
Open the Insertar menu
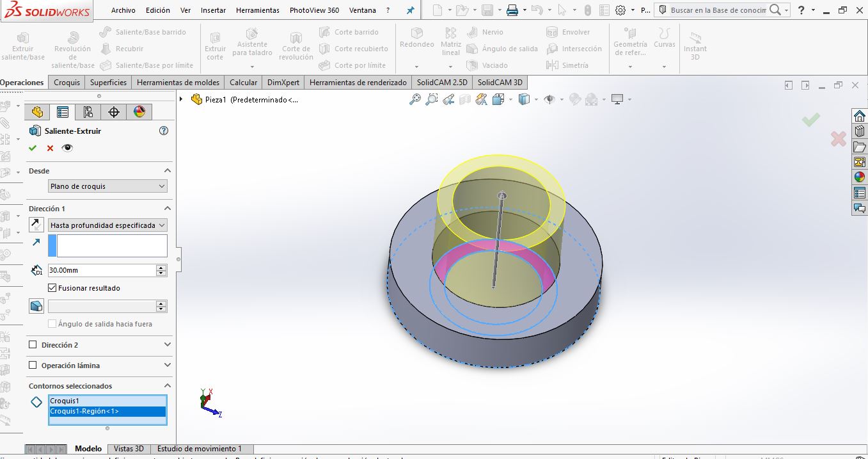pyautogui.click(x=213, y=10)
